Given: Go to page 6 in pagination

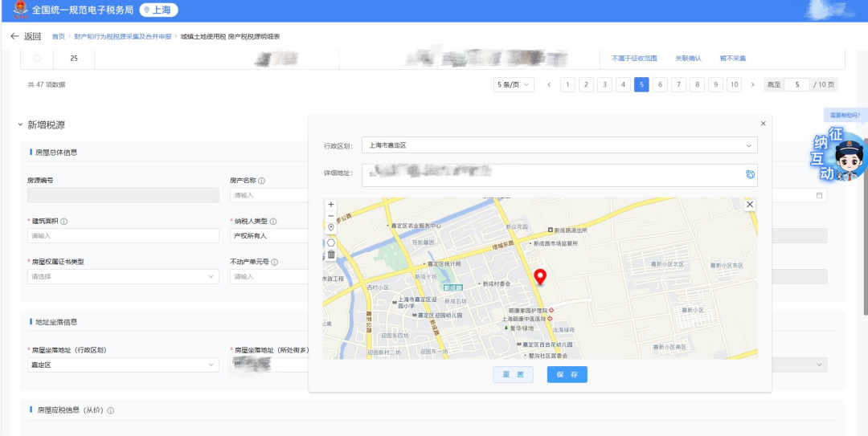Looking at the screenshot, I should coord(660,84).
